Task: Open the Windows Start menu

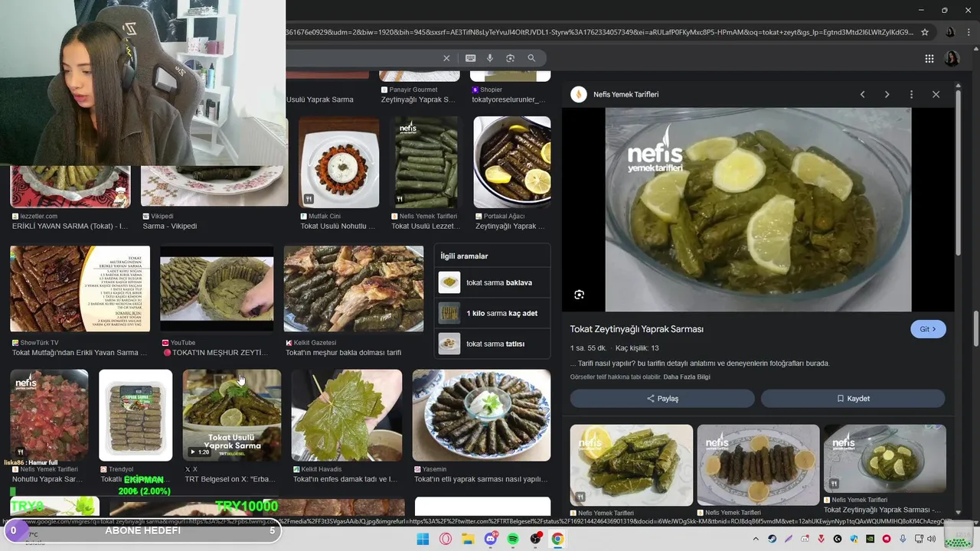Action: click(423, 539)
